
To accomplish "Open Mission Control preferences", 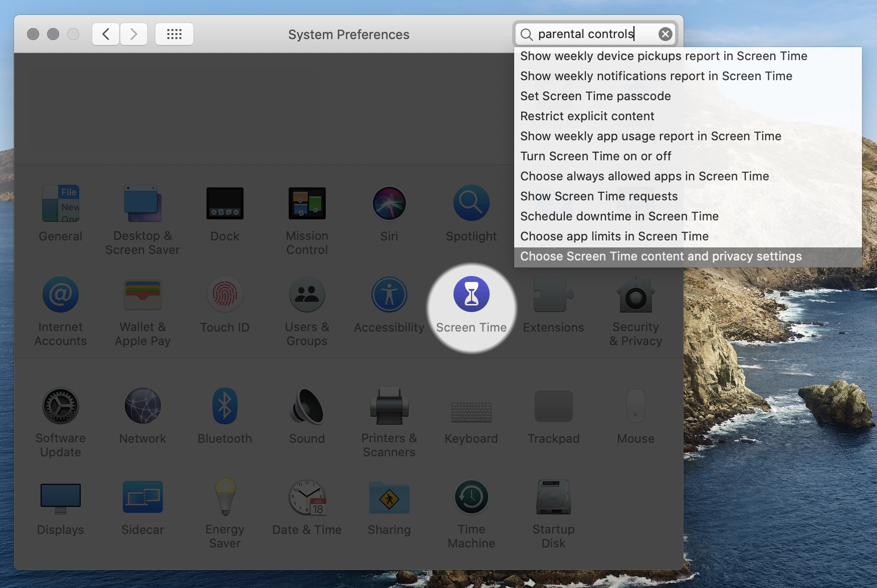I will 307,203.
